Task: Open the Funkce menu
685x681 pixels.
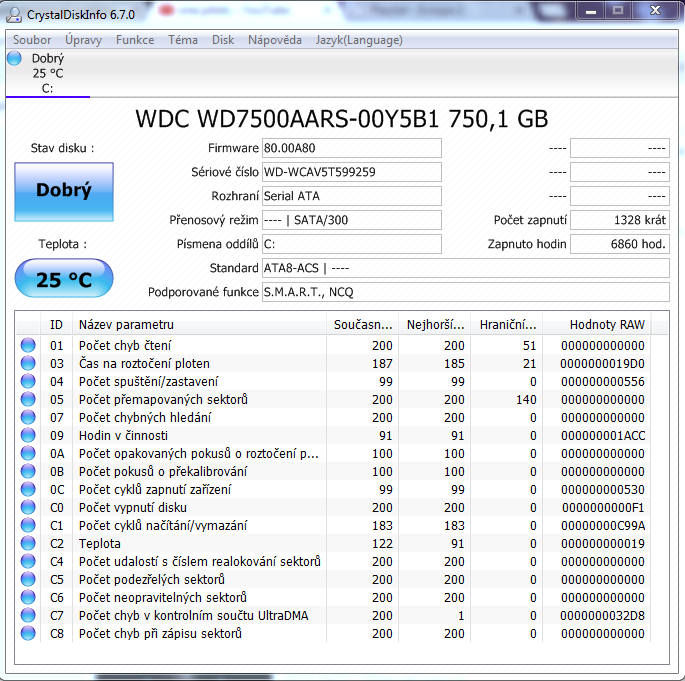Action: coord(135,40)
